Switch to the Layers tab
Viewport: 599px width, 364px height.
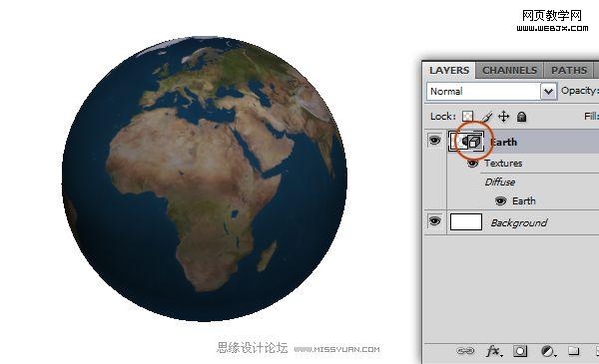tap(449, 71)
